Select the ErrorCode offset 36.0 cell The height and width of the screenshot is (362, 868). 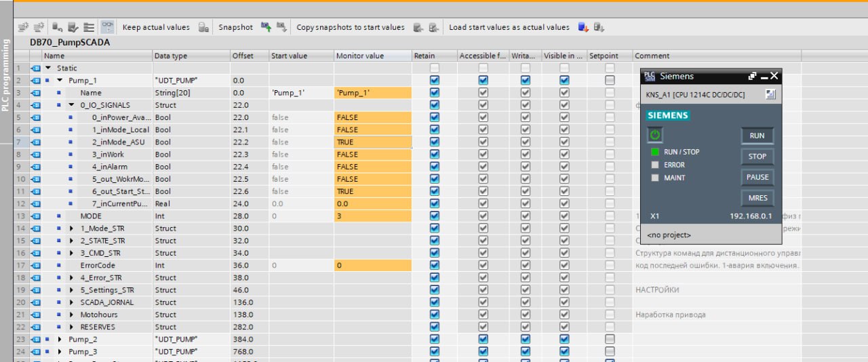pos(250,265)
